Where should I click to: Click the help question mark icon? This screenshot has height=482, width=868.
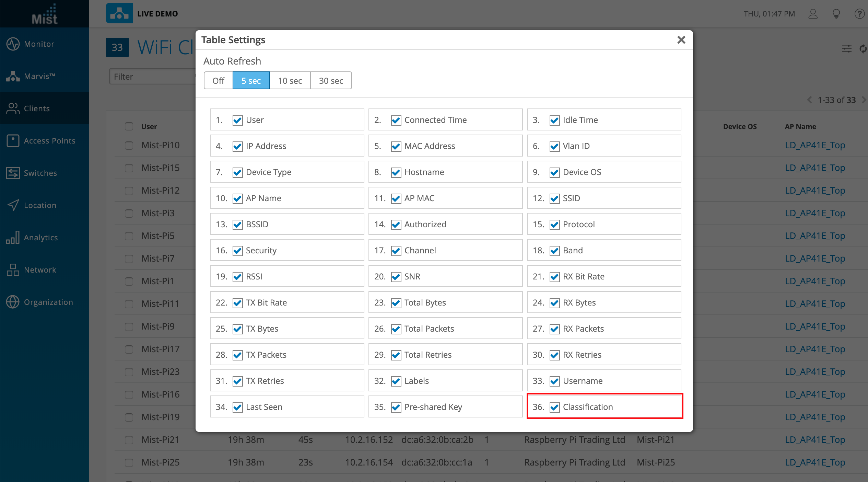click(x=859, y=14)
